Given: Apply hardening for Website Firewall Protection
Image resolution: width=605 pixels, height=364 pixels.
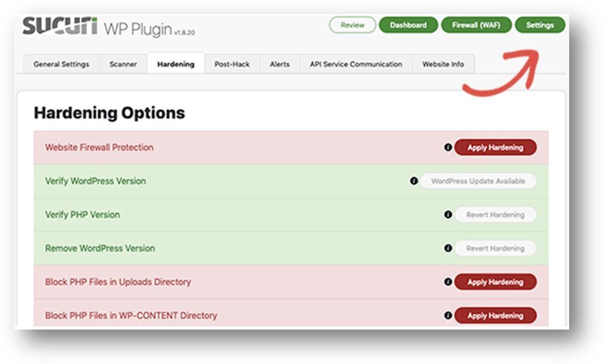Looking at the screenshot, I should [496, 147].
